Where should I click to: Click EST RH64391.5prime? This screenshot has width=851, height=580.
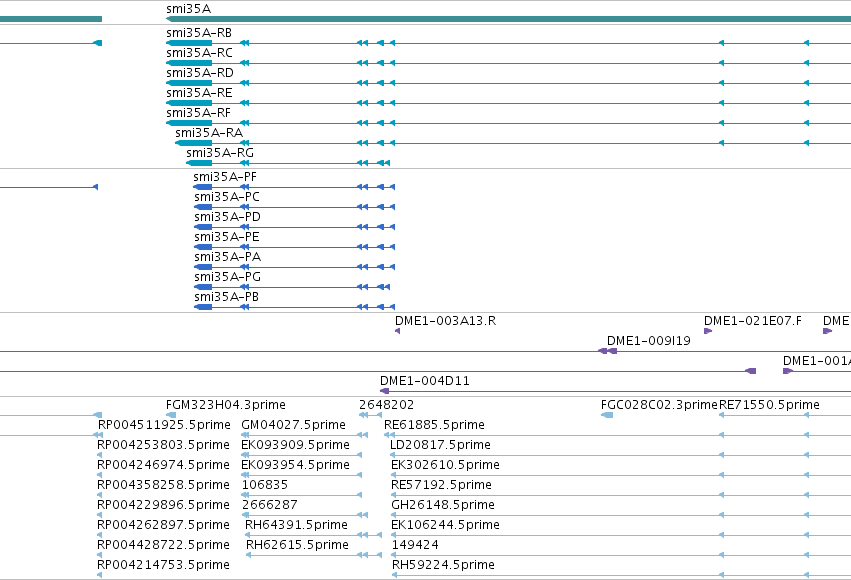pyautogui.click(x=296, y=525)
